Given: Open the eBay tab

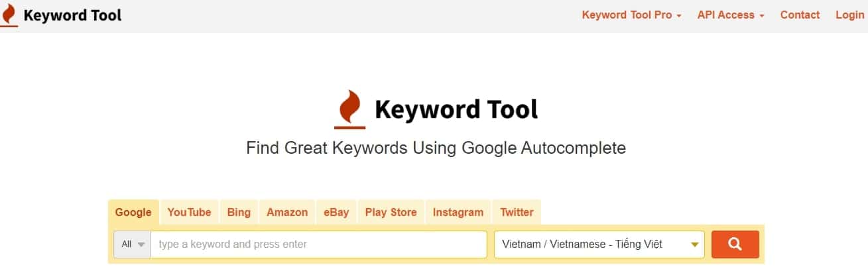Looking at the screenshot, I should click(x=336, y=213).
